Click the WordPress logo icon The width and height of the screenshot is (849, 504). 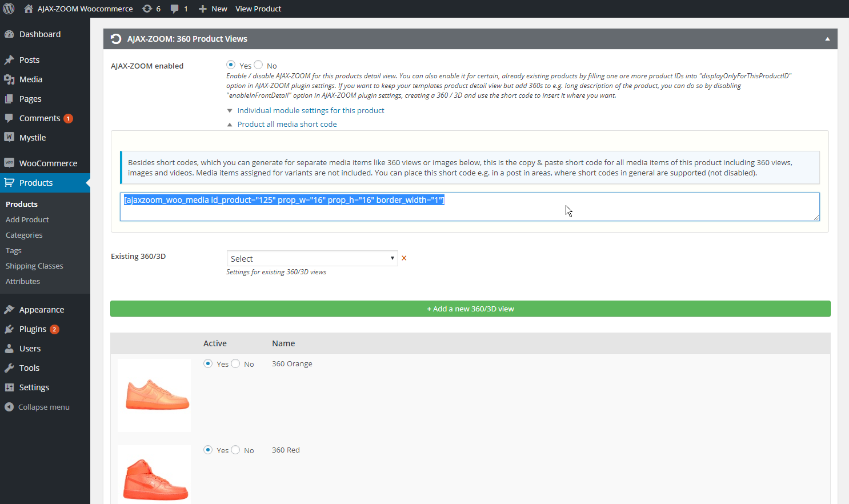pos(9,9)
